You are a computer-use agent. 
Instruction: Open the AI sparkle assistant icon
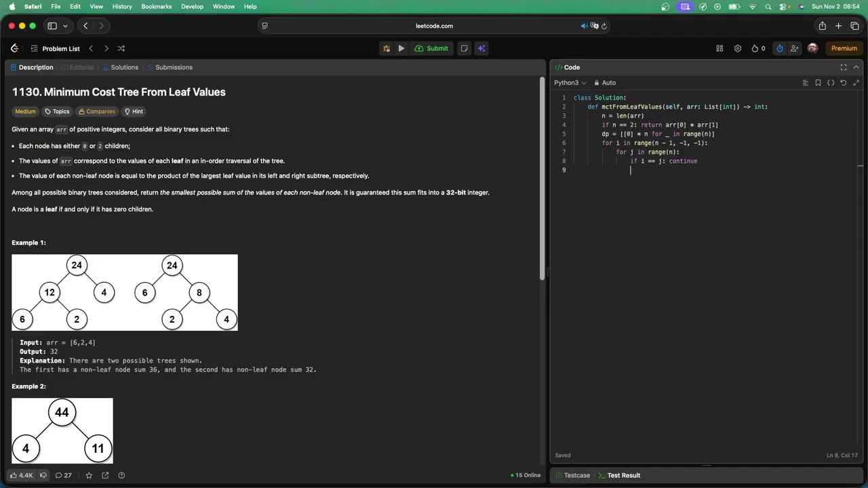[481, 48]
